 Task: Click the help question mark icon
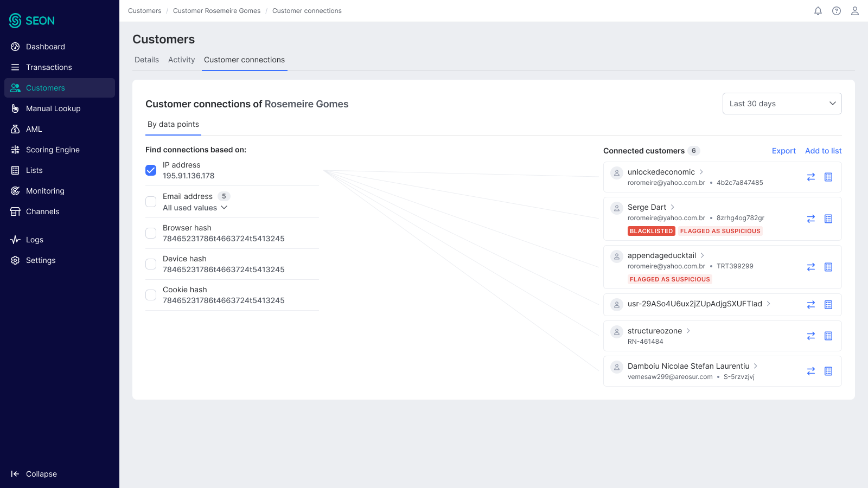(x=836, y=10)
